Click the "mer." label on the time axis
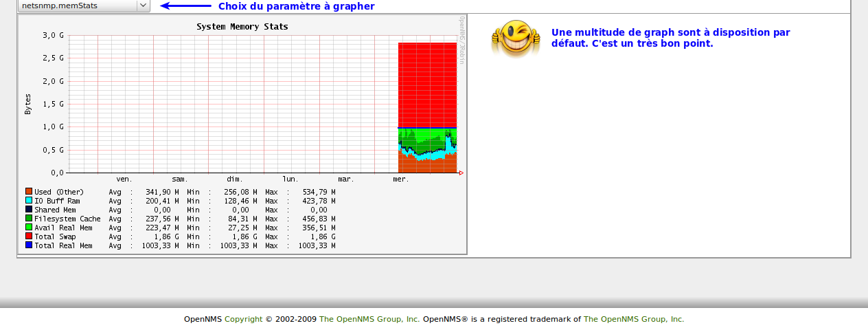 pyautogui.click(x=400, y=179)
